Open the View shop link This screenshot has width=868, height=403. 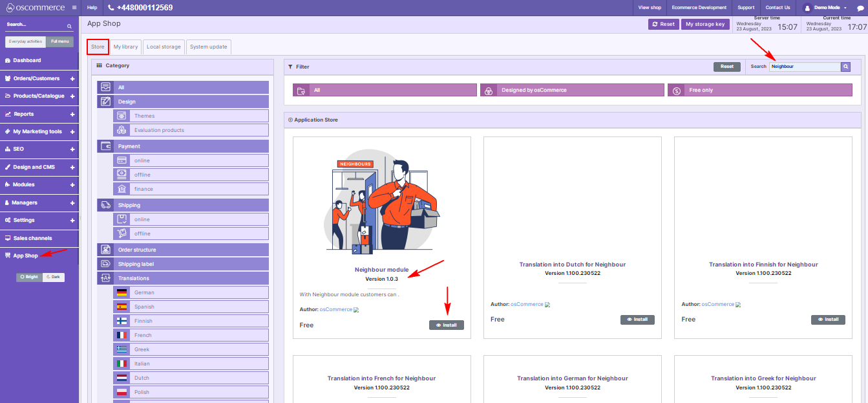(650, 8)
